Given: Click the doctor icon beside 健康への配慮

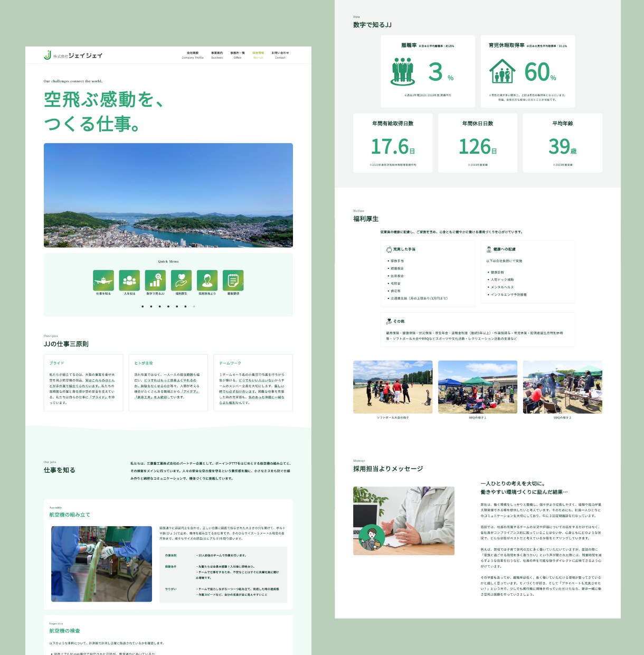Looking at the screenshot, I should click(x=489, y=249).
